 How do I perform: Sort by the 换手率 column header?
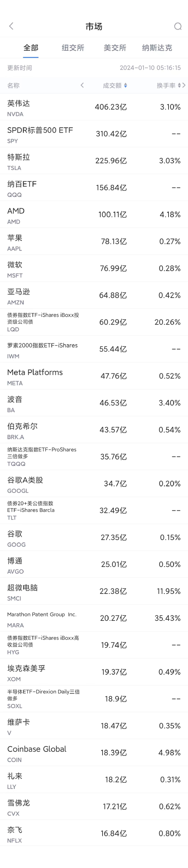[166, 86]
